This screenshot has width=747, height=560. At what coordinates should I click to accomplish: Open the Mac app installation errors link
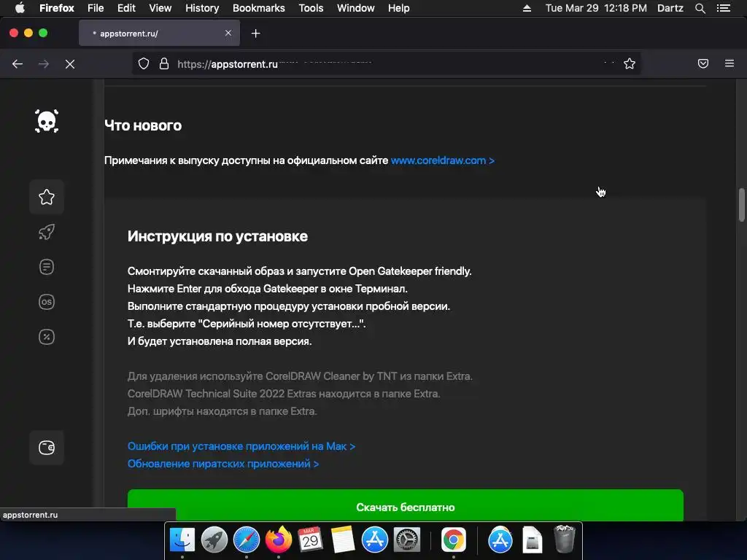click(241, 446)
